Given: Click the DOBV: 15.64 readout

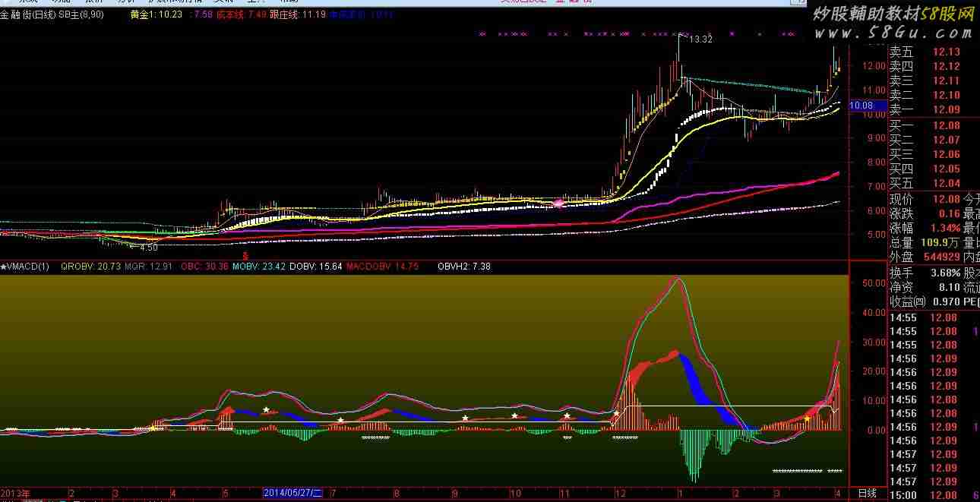Looking at the screenshot, I should 316,267.
